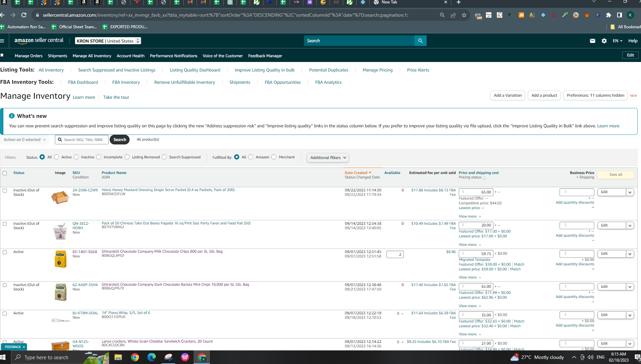The width and height of the screenshot is (641, 364).
Task: Open Shipments in the top navigation bar
Action: click(x=57, y=56)
